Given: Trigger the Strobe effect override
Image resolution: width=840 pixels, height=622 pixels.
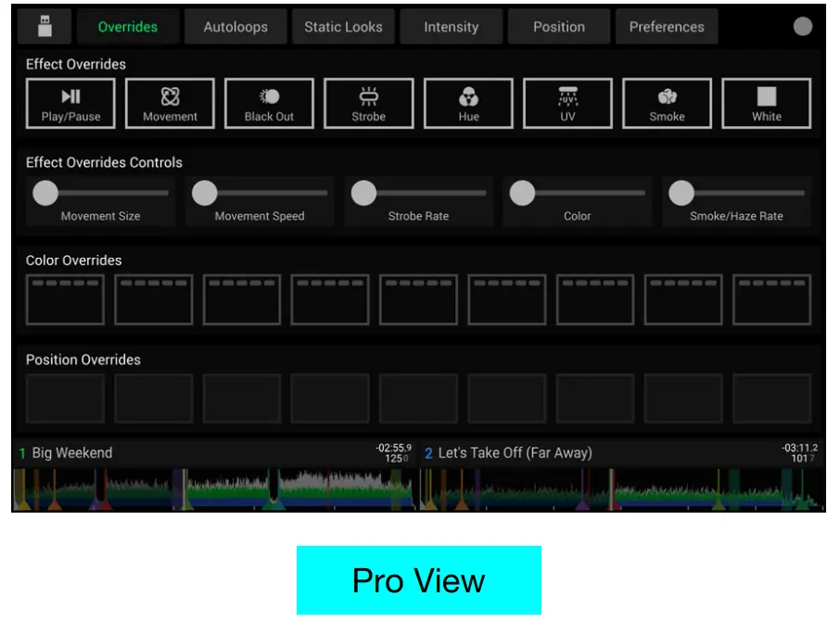Looking at the screenshot, I should (x=369, y=104).
